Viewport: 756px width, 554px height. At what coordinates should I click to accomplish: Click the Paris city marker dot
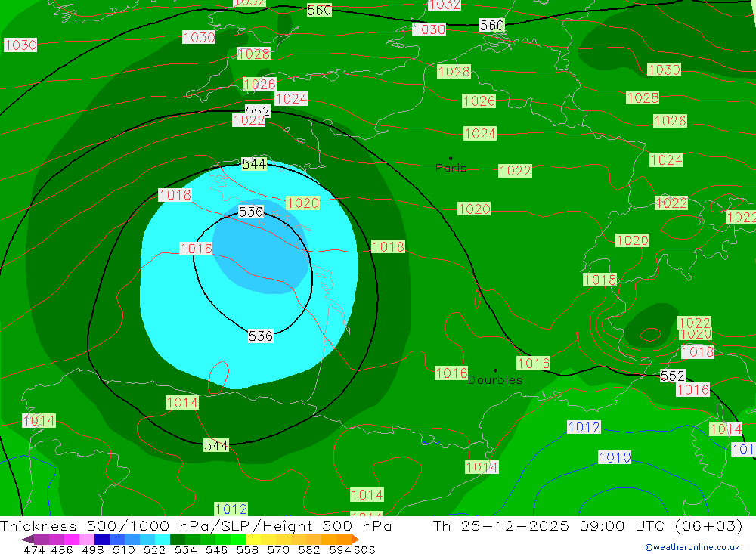[451, 159]
